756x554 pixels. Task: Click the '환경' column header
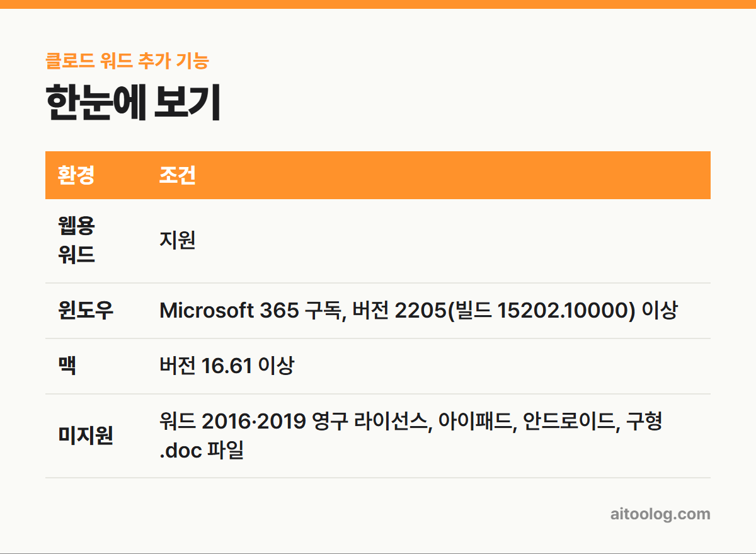[76, 175]
